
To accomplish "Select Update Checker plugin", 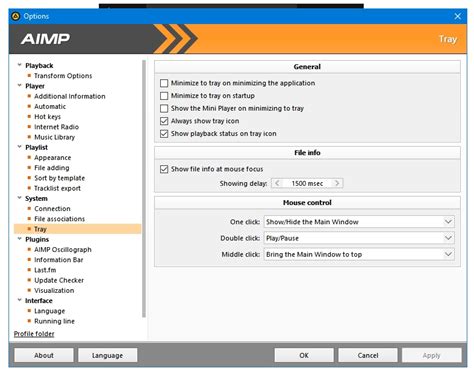I will click(x=59, y=280).
